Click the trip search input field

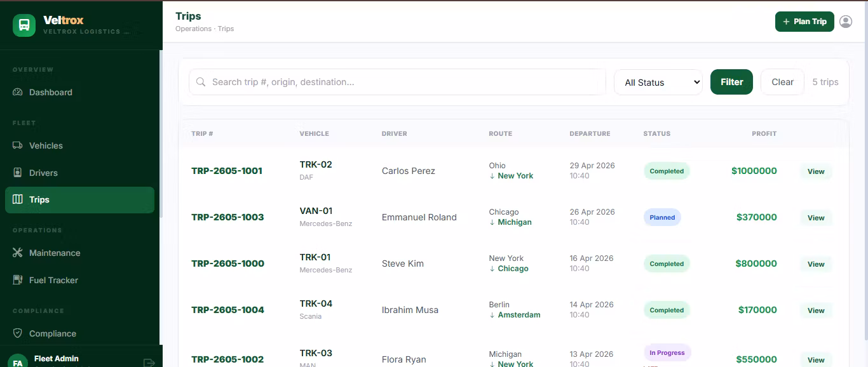(x=397, y=82)
